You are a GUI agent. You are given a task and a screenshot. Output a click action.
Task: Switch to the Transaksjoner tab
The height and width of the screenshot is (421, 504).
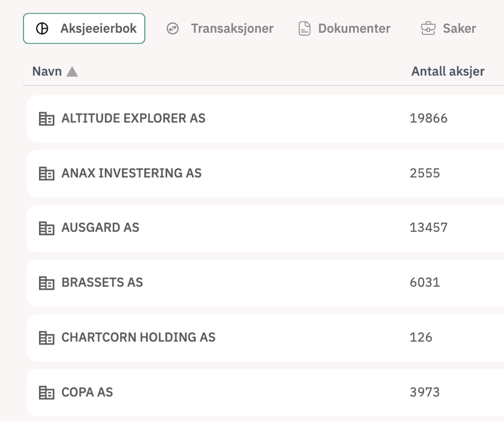click(x=232, y=28)
